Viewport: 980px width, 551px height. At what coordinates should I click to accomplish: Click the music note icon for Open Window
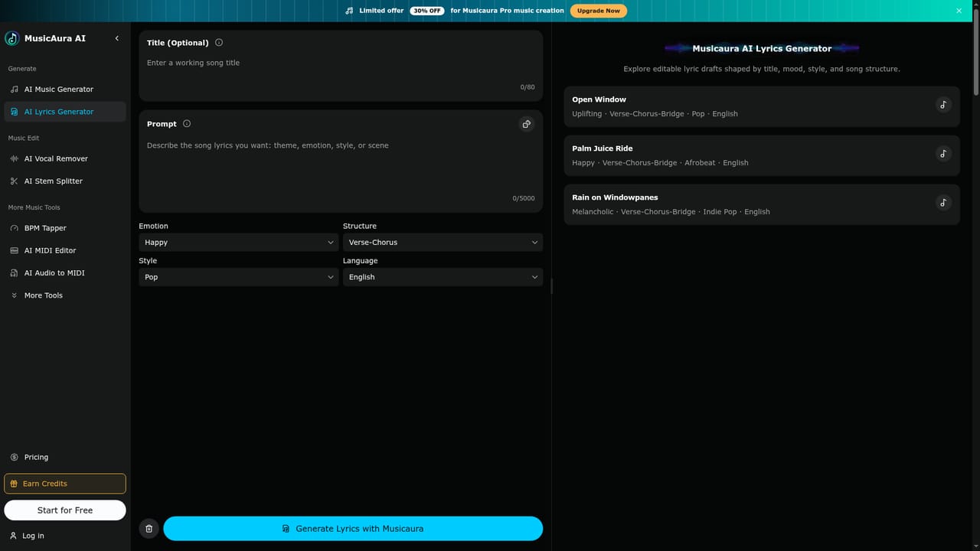click(943, 106)
